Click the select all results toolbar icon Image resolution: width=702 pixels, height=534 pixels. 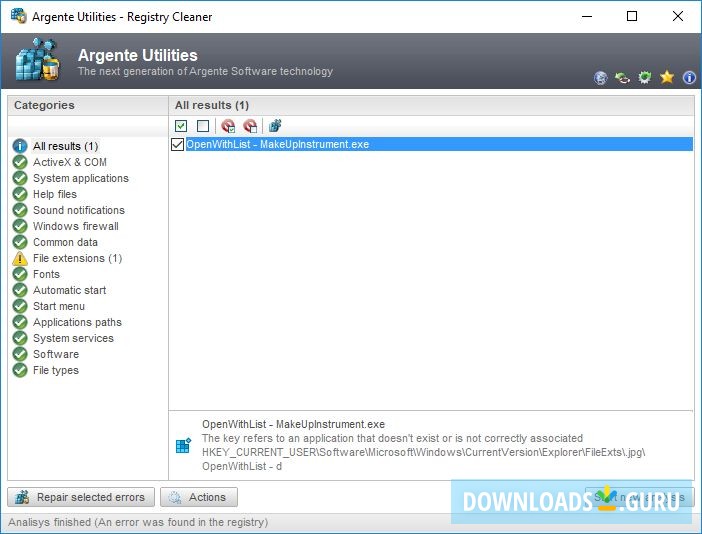point(181,126)
